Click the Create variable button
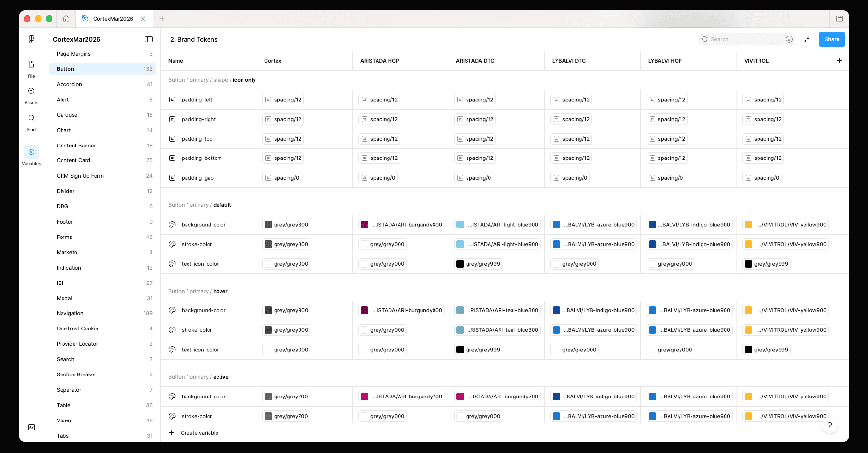Viewport: 868px width, 453px height. [x=194, y=433]
